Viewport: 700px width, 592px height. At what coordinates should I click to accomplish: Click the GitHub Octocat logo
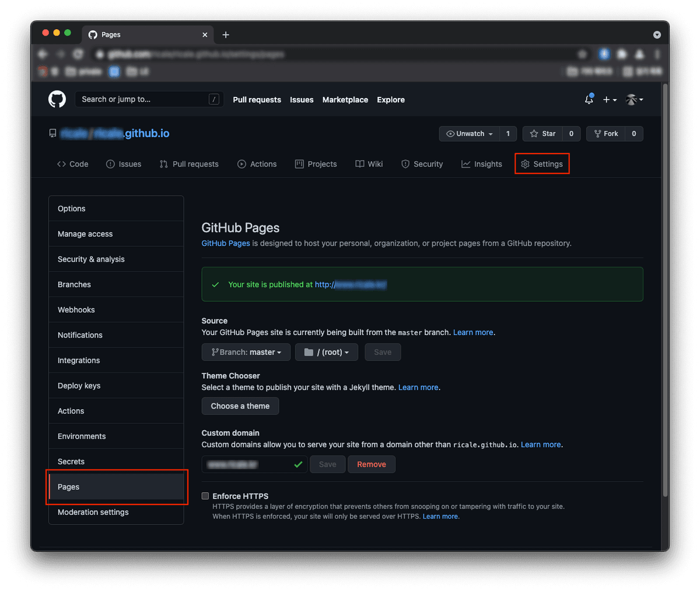click(57, 99)
